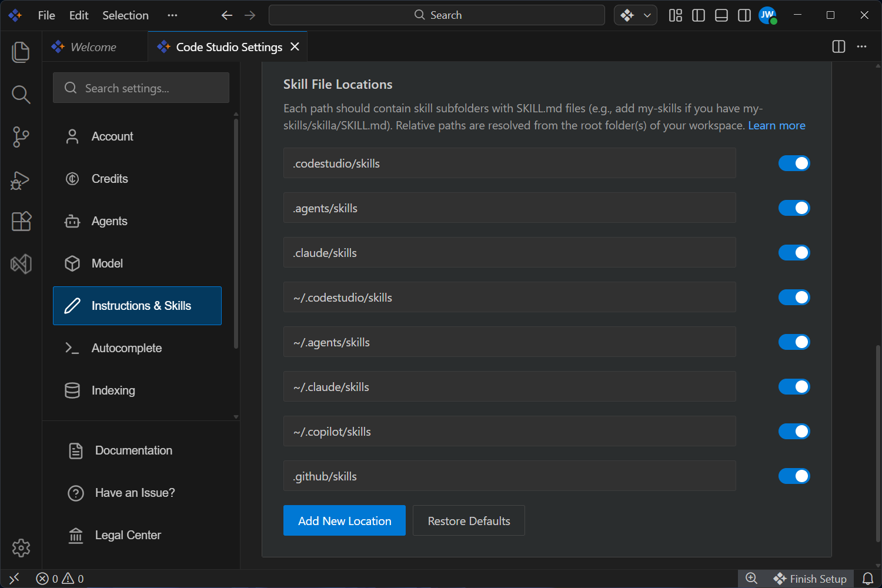Open the Code Studio panel icon in activity bar
This screenshot has width=882, height=588.
21,264
